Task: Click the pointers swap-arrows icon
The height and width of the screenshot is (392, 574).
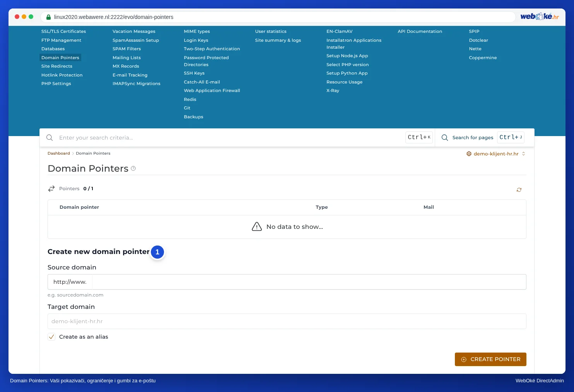Action: [x=51, y=189]
